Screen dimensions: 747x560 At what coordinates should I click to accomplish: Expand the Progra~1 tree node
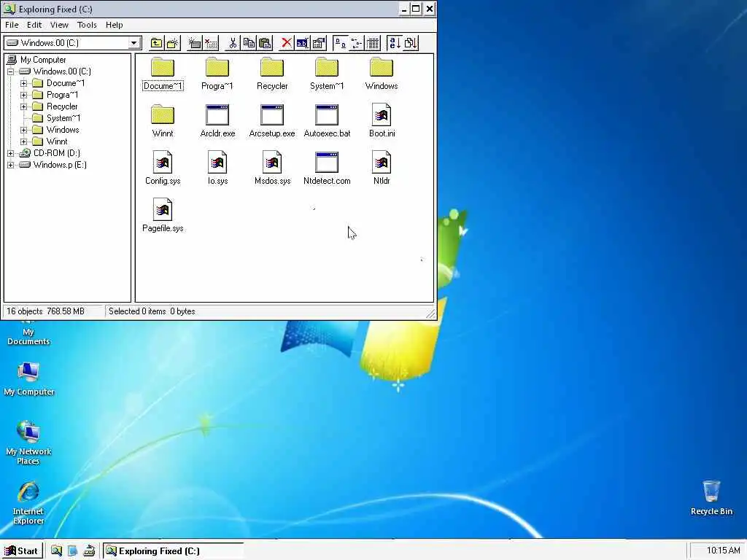coord(23,95)
